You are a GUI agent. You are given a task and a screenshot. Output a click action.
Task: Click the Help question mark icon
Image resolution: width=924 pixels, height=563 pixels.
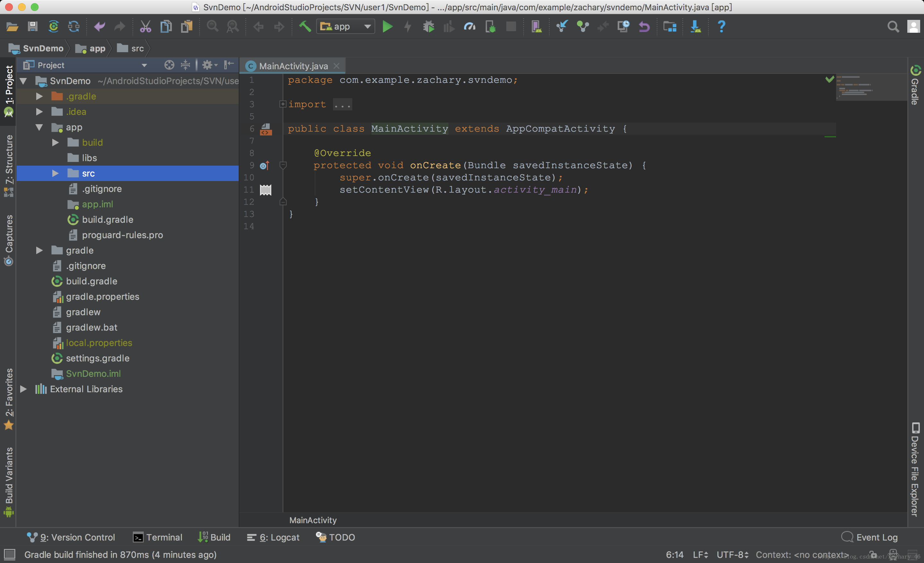coord(722,27)
